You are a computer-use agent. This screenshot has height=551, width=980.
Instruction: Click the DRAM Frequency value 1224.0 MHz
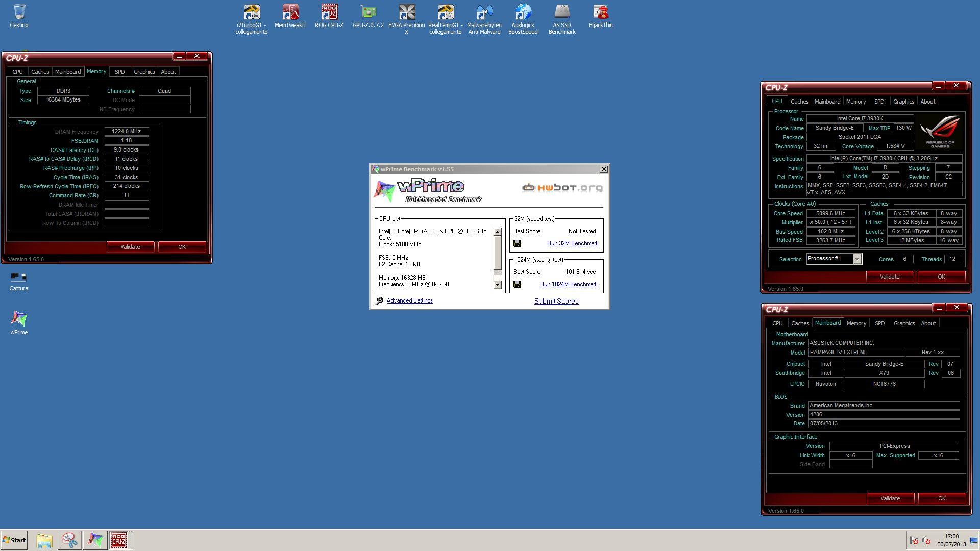click(x=127, y=132)
